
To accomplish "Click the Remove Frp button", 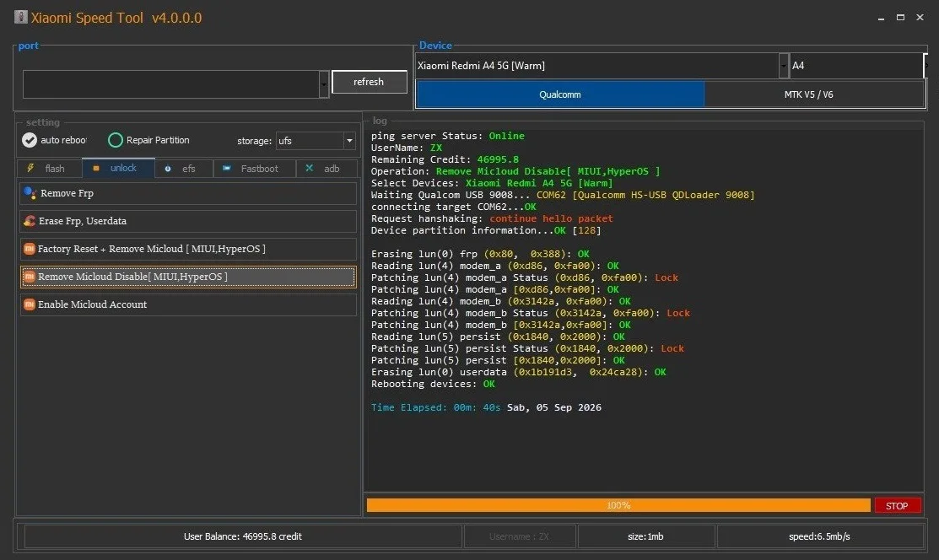I will click(188, 193).
